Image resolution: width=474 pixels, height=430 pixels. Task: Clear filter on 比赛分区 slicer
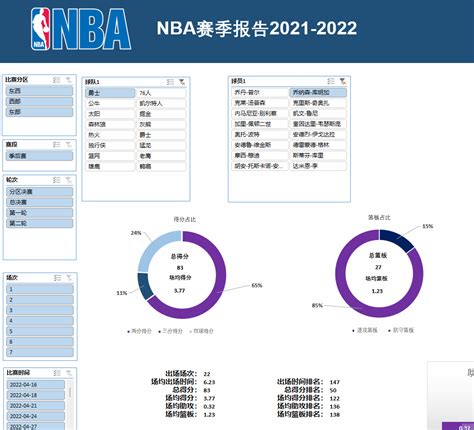(68, 80)
